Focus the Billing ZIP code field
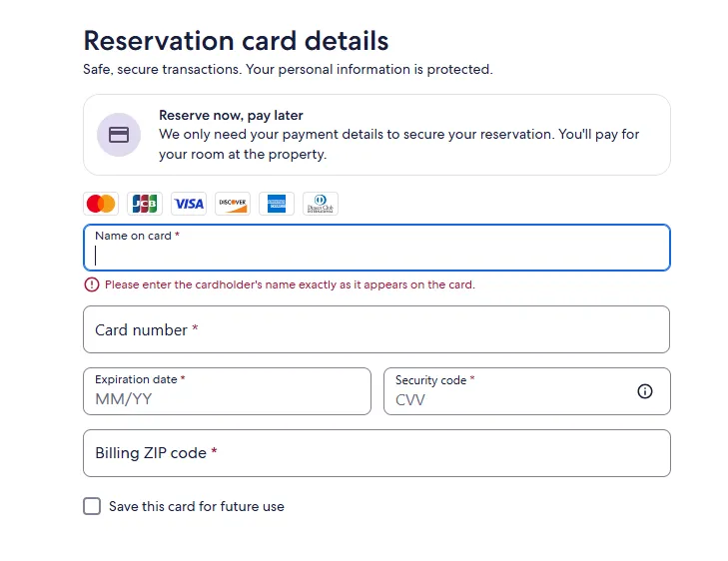This screenshot has width=728, height=561. [376, 453]
